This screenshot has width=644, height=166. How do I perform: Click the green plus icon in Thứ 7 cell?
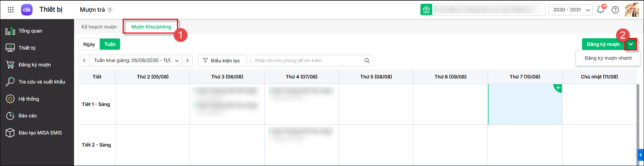click(x=558, y=88)
